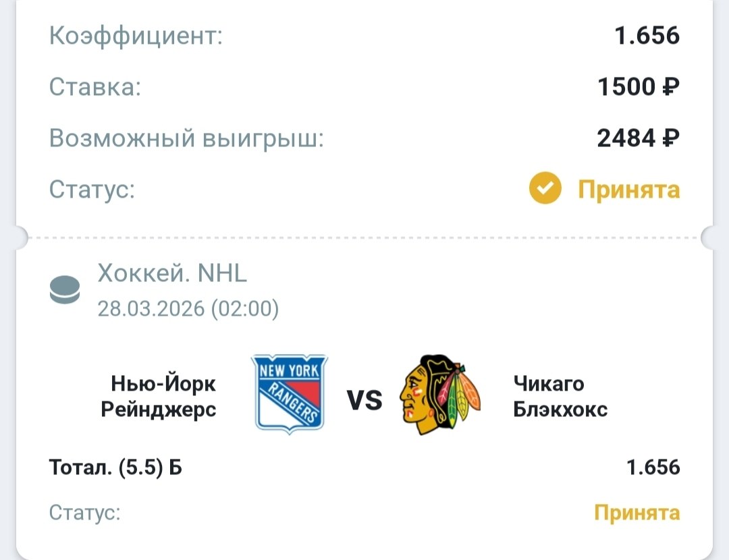The width and height of the screenshot is (729, 560).
Task: Click the 1.656 odds beside Тотал
Action: [653, 467]
